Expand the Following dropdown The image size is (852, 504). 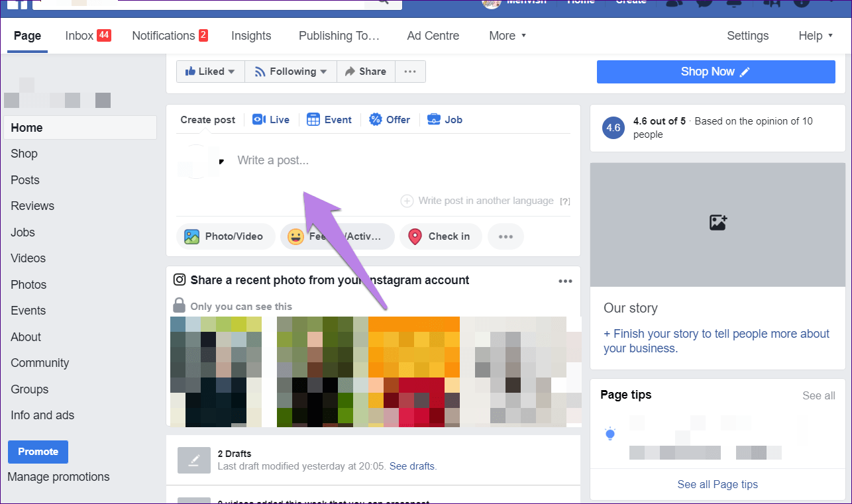[x=291, y=72]
